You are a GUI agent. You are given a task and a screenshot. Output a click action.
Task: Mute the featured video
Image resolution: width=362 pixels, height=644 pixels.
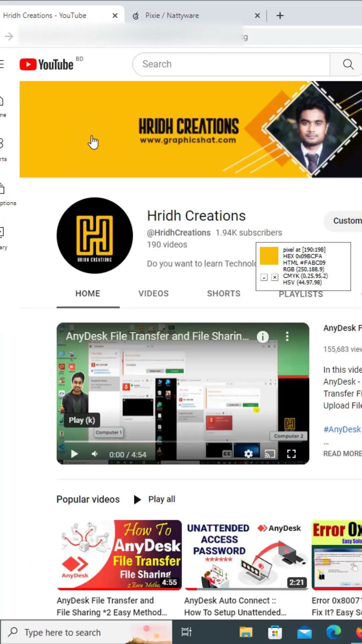tap(95, 454)
